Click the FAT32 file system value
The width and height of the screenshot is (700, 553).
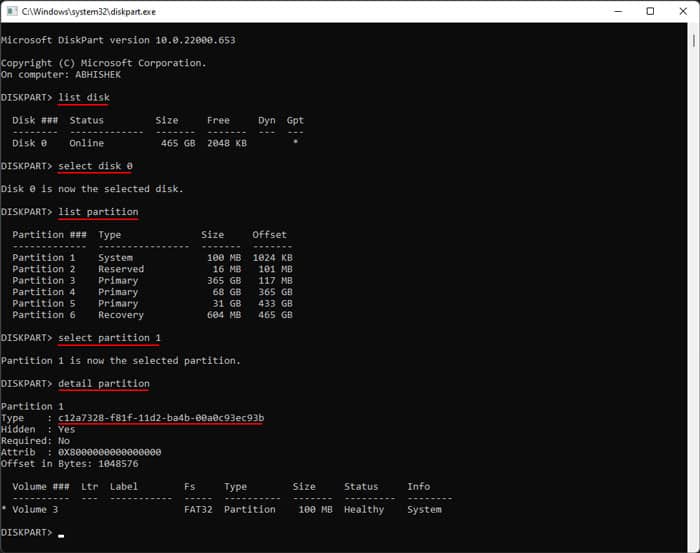click(198, 510)
